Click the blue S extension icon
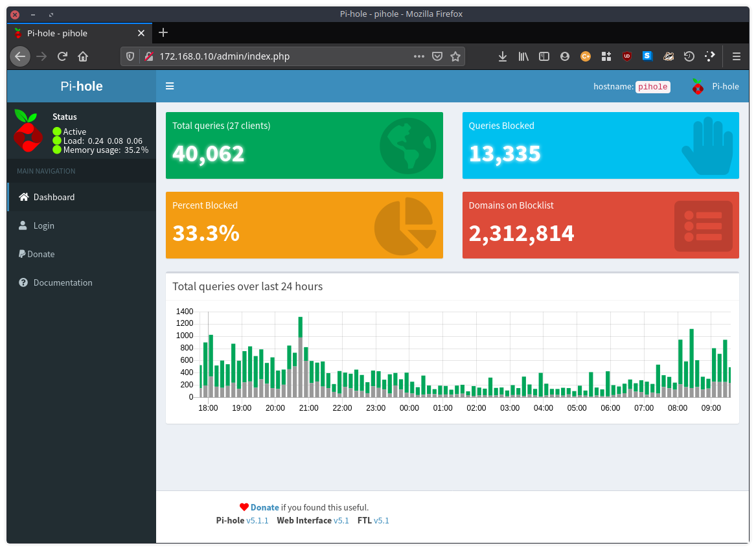 [x=648, y=56]
